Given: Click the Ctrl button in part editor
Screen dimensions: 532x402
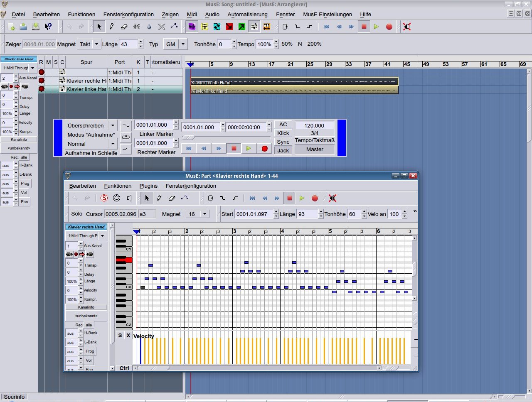Looking at the screenshot, I should tap(124, 368).
